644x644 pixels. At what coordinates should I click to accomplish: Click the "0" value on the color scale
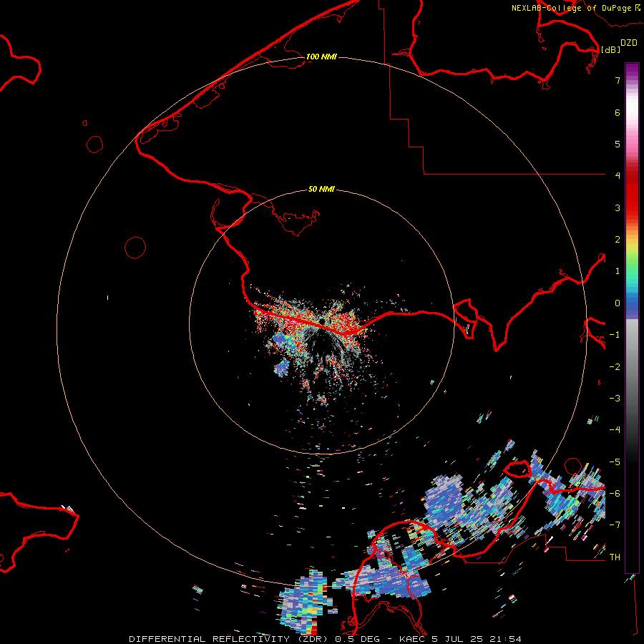tap(618, 303)
